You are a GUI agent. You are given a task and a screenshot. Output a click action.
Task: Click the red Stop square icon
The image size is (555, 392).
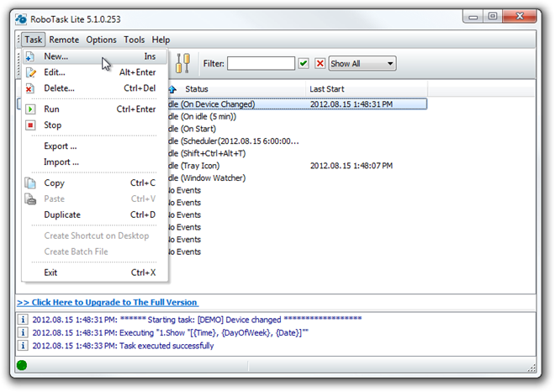tap(30, 125)
